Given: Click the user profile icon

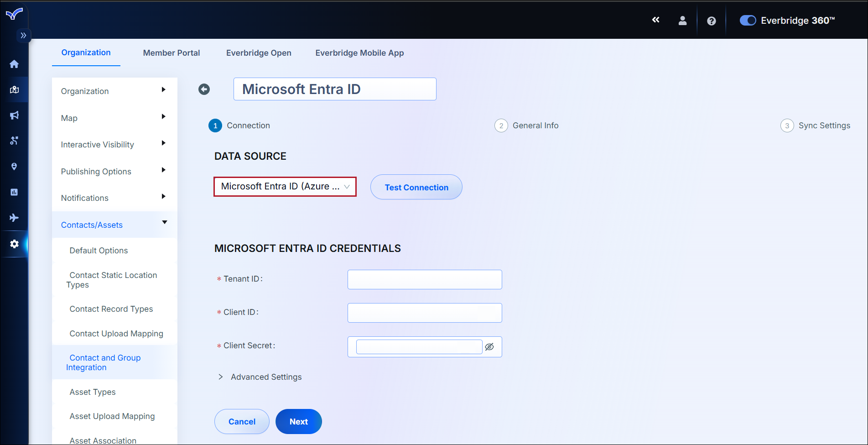Looking at the screenshot, I should [682, 20].
